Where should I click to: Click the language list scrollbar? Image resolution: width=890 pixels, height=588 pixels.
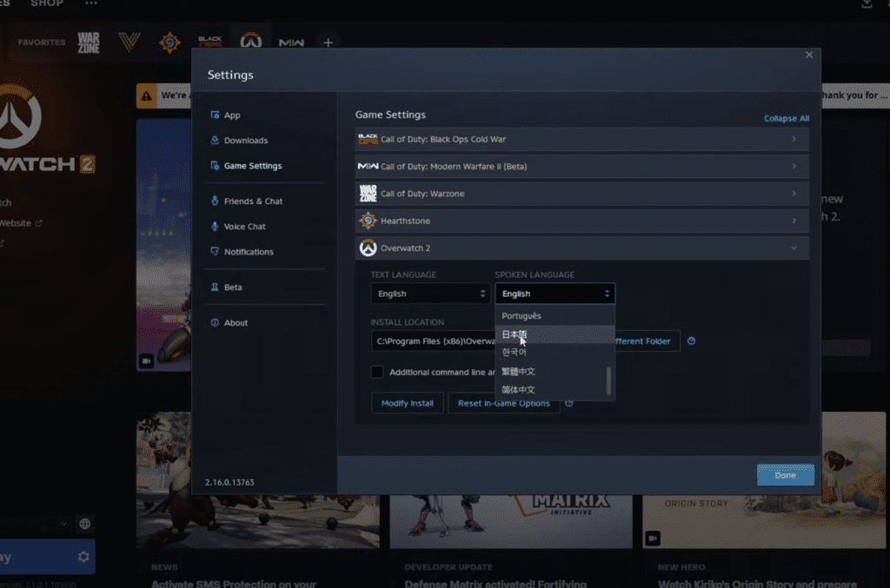click(x=608, y=380)
